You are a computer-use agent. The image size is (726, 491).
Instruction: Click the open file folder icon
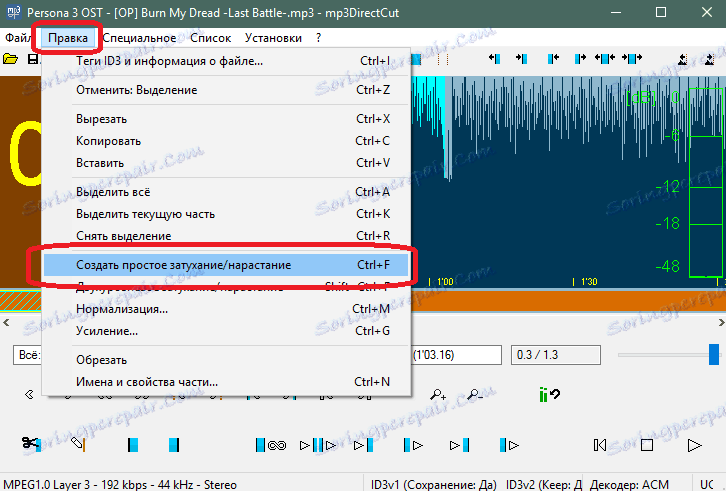pyautogui.click(x=10, y=59)
